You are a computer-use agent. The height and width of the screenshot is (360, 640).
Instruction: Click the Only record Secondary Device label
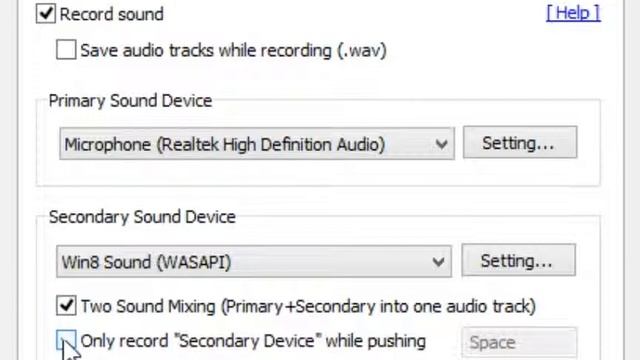[x=253, y=341]
